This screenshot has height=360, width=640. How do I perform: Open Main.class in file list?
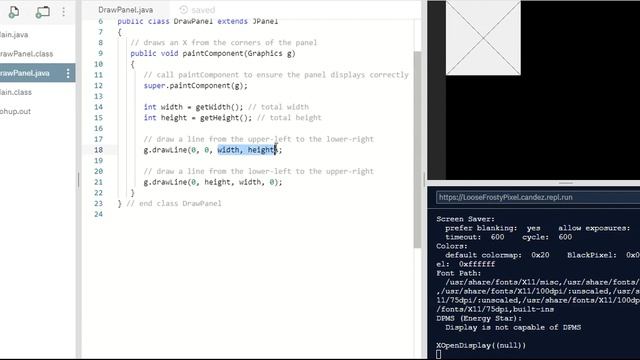pos(16,92)
